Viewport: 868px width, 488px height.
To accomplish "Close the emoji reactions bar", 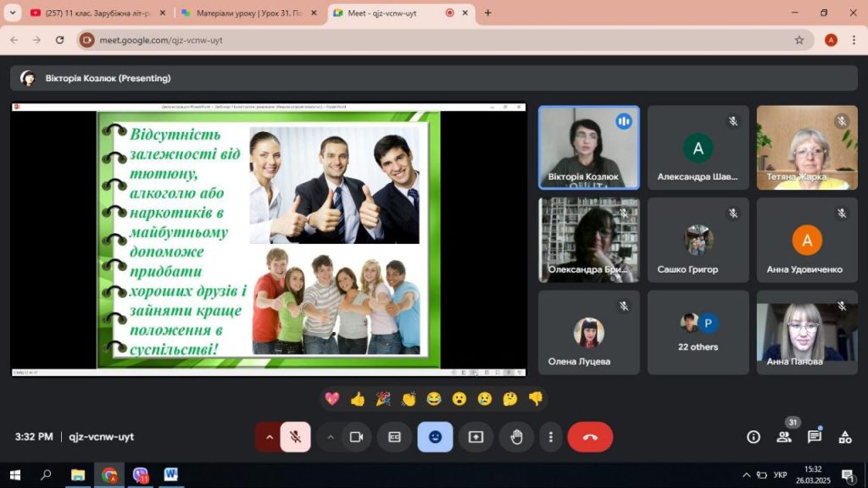I will pos(435,437).
